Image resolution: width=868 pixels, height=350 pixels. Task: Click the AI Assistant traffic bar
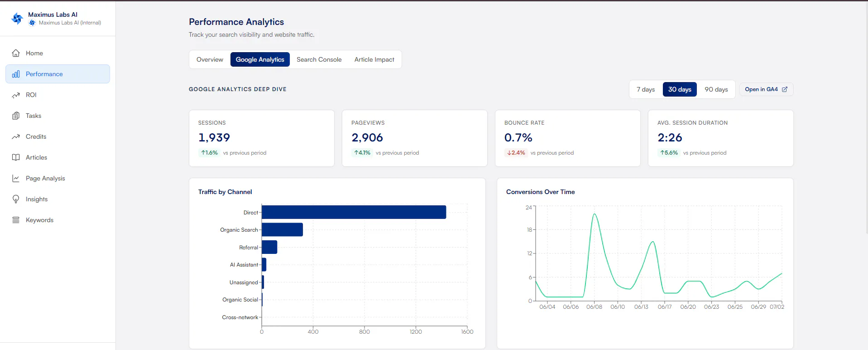264,265
